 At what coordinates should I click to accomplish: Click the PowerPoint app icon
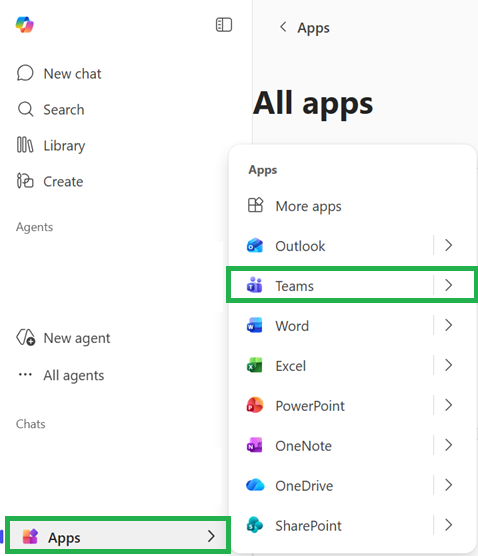pyautogui.click(x=255, y=405)
